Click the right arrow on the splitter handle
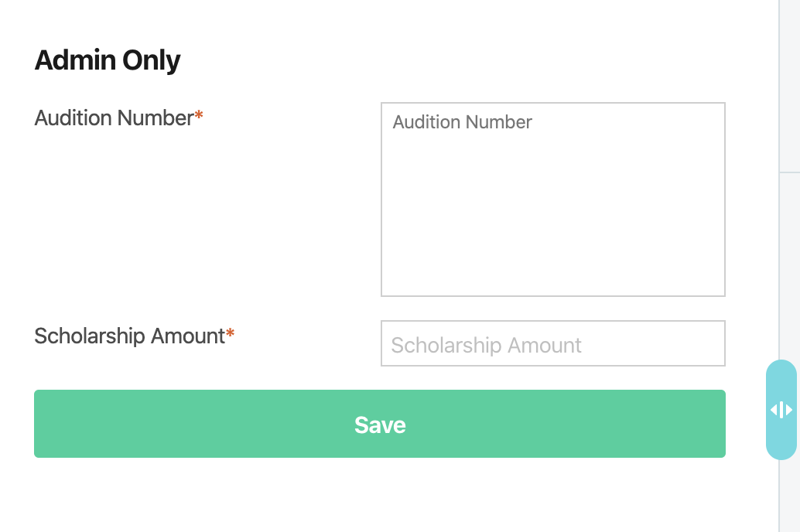Image resolution: width=800 pixels, height=532 pixels. [789, 410]
